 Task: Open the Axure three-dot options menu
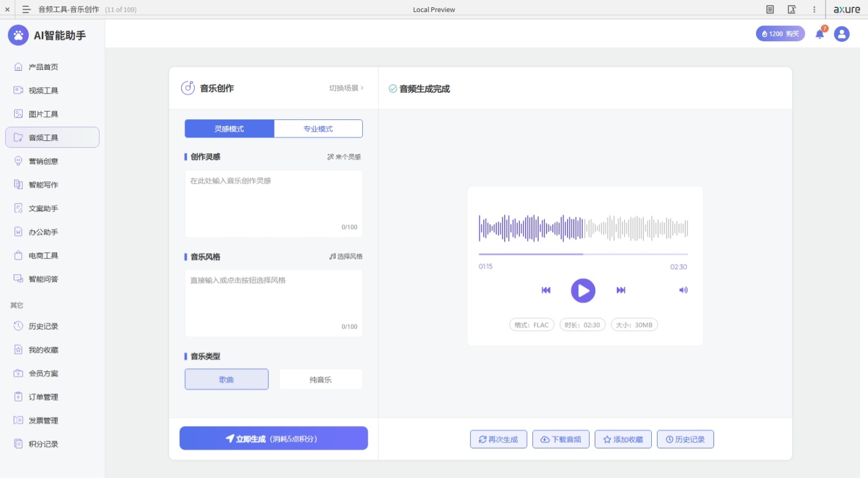coord(814,10)
